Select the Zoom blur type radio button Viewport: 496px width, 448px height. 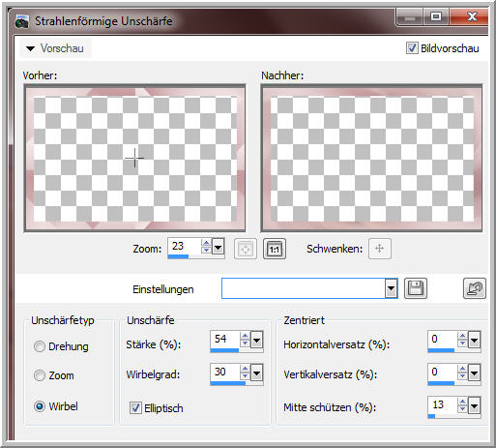tap(40, 375)
